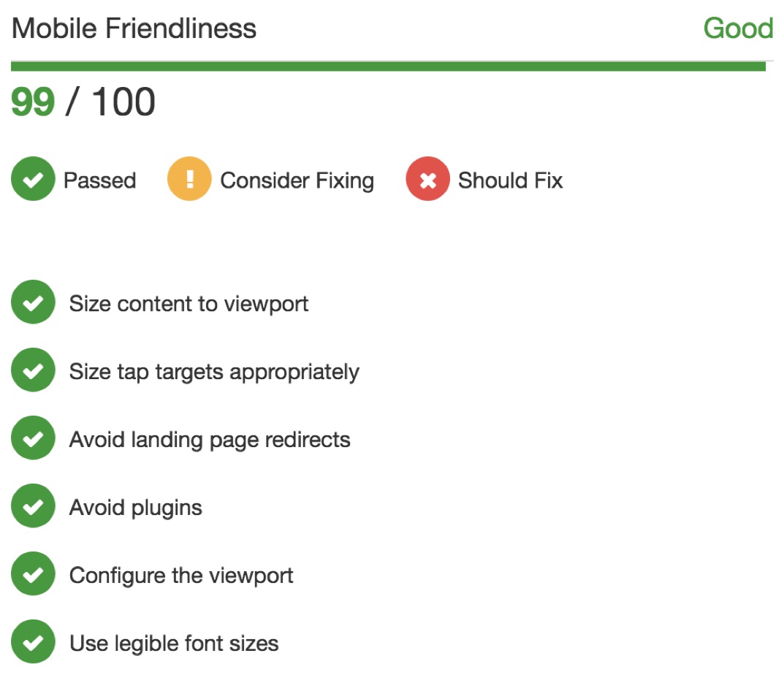
Task: Open the Configure the viewport result text
Action: tap(181, 576)
